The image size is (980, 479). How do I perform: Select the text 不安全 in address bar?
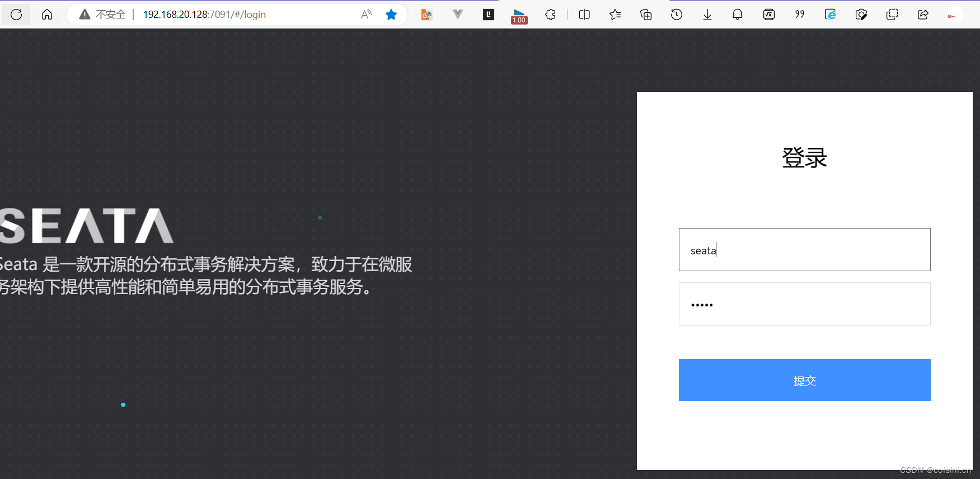[x=111, y=15]
